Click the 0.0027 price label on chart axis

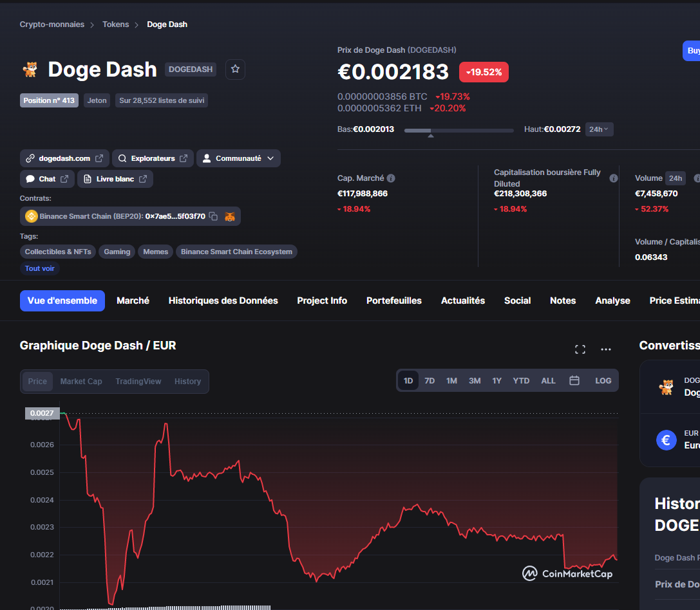(43, 413)
